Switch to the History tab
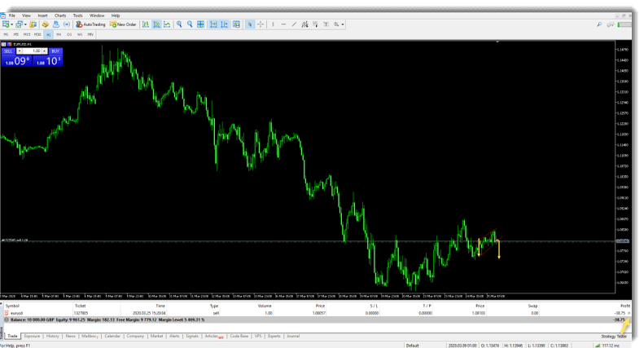The image size is (644, 348). (x=52, y=336)
